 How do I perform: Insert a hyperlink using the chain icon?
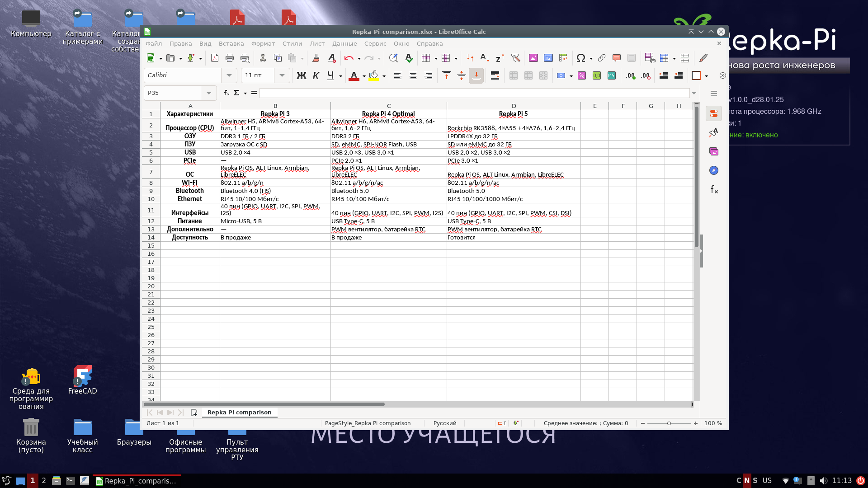click(601, 58)
